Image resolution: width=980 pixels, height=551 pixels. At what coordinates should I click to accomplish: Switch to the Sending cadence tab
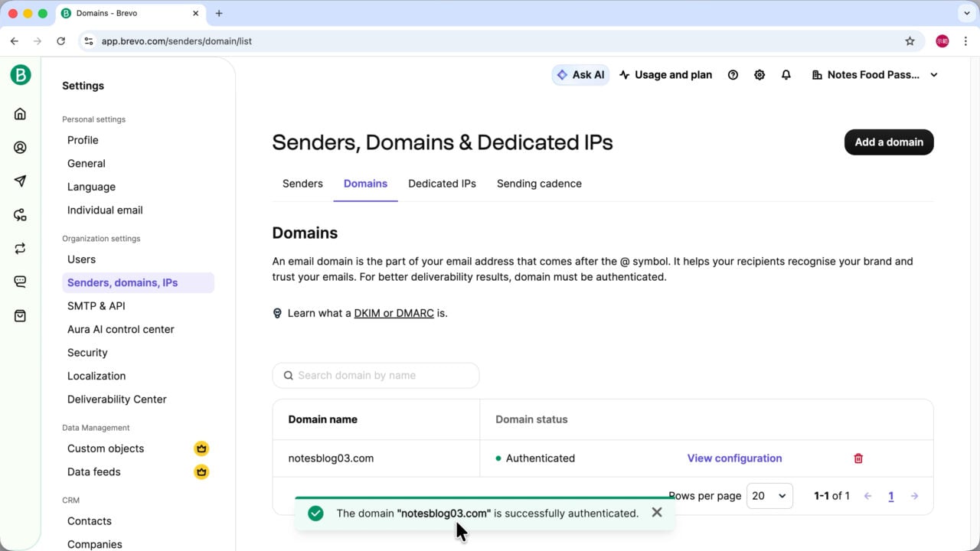click(x=539, y=184)
